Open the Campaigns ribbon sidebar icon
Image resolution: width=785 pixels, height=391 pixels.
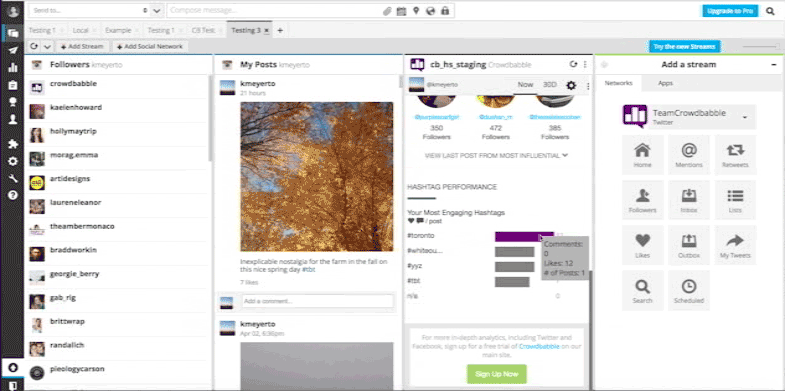click(x=13, y=102)
